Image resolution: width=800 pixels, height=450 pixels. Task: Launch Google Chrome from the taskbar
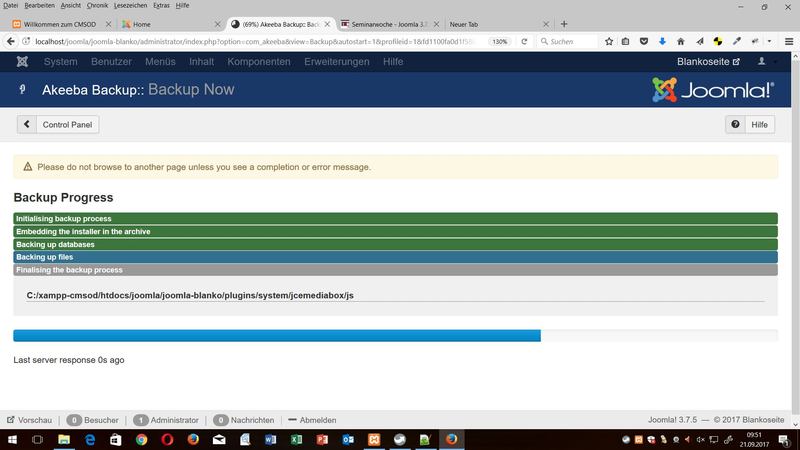point(141,439)
